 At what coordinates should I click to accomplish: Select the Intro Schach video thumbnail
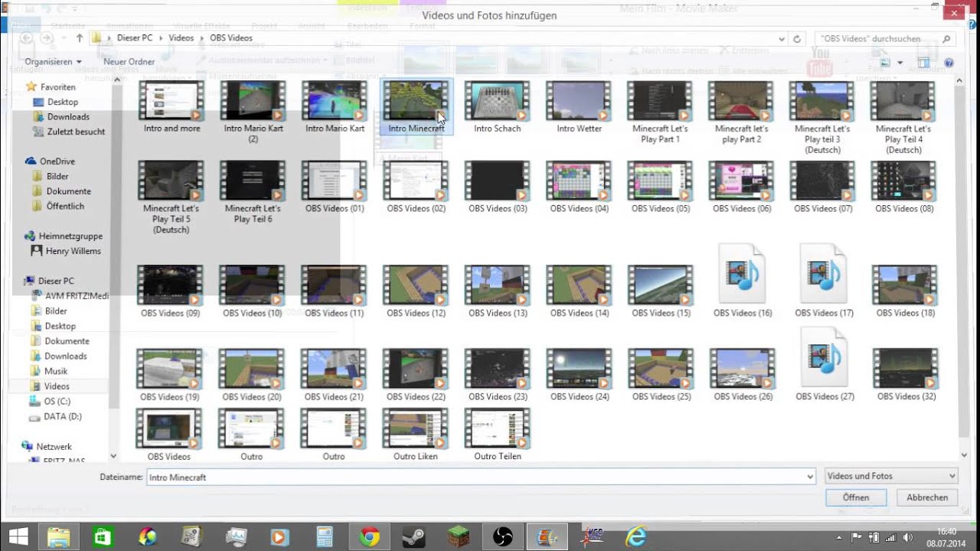[x=498, y=106]
